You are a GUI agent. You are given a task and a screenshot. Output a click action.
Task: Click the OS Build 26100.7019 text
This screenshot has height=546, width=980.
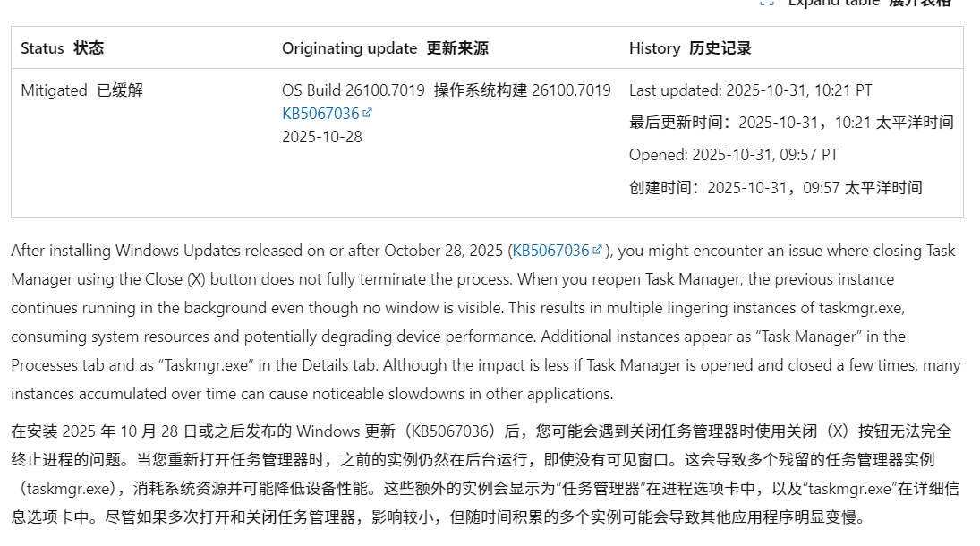[353, 90]
